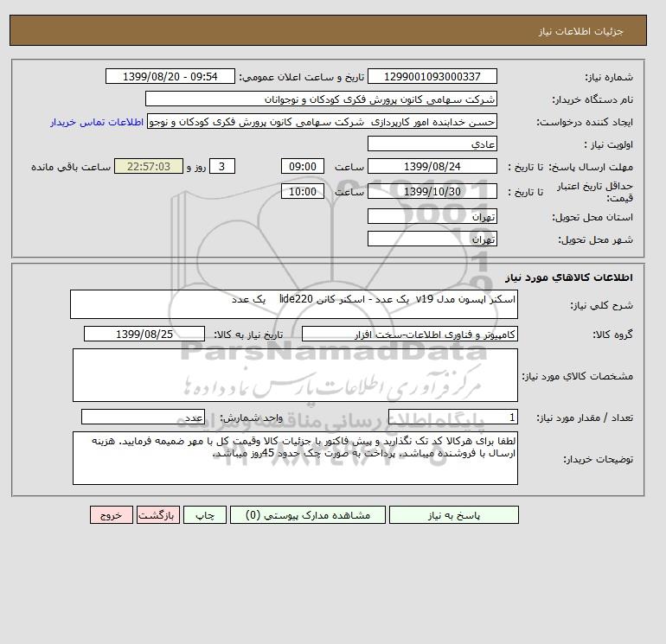The width and height of the screenshot is (666, 644).
Task: Click the بازگشت back button
Action: click(x=158, y=515)
